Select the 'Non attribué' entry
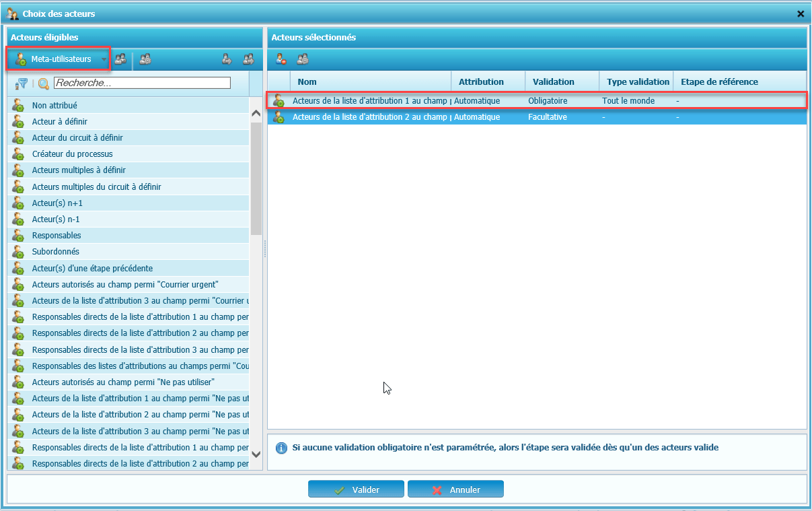This screenshot has width=812, height=511. 54,106
